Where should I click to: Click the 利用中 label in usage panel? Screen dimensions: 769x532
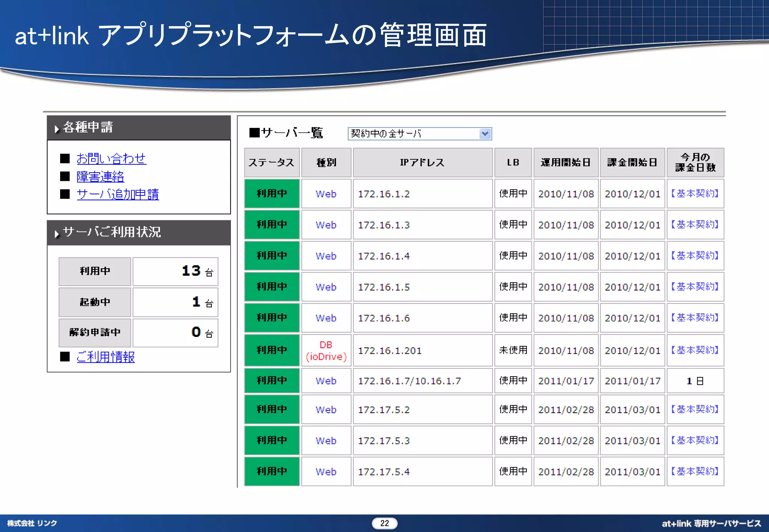(95, 271)
